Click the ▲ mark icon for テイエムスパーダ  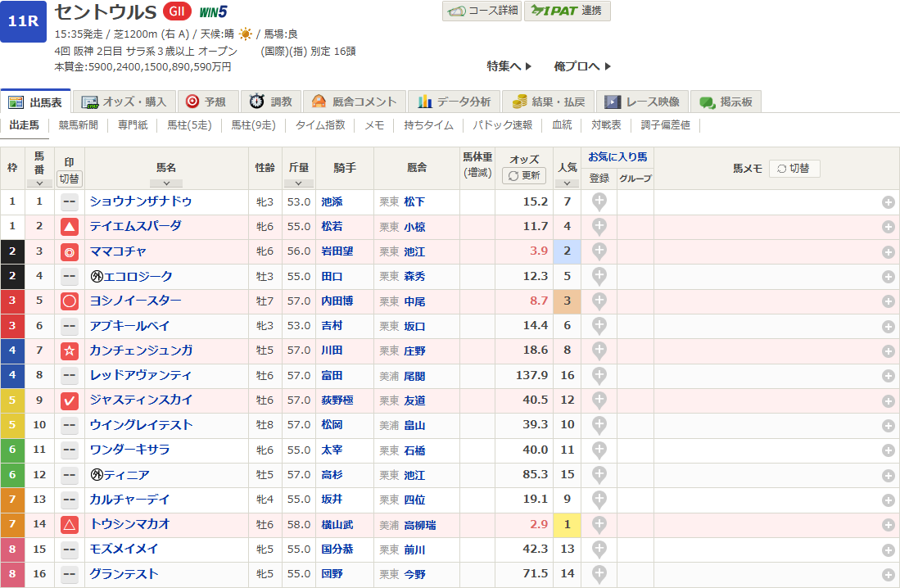[x=70, y=227]
